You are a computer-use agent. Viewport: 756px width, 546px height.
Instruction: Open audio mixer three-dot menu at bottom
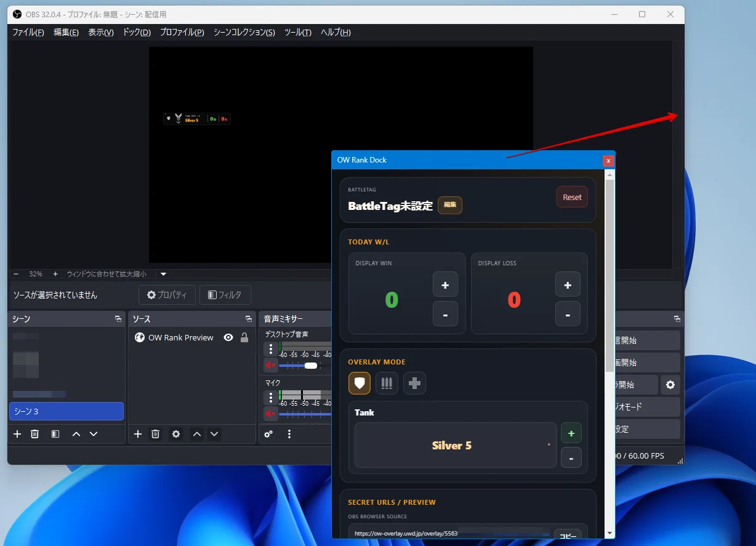pyautogui.click(x=289, y=434)
